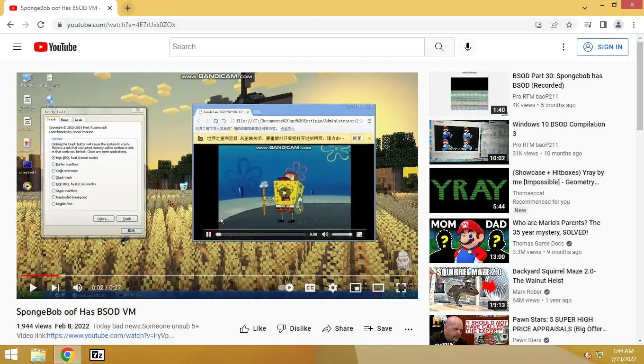This screenshot has width=644, height=364.
Task: Visit the Thomas Game Docs channel
Action: pos(538,244)
